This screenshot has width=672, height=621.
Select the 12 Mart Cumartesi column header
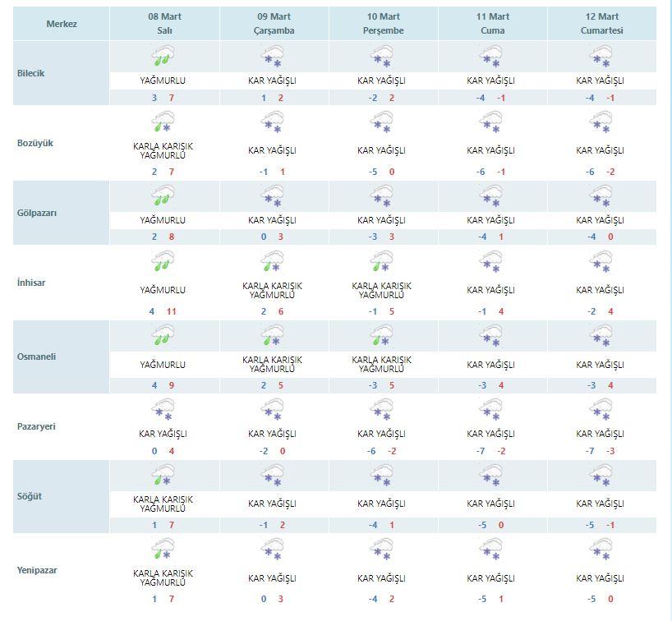click(601, 24)
